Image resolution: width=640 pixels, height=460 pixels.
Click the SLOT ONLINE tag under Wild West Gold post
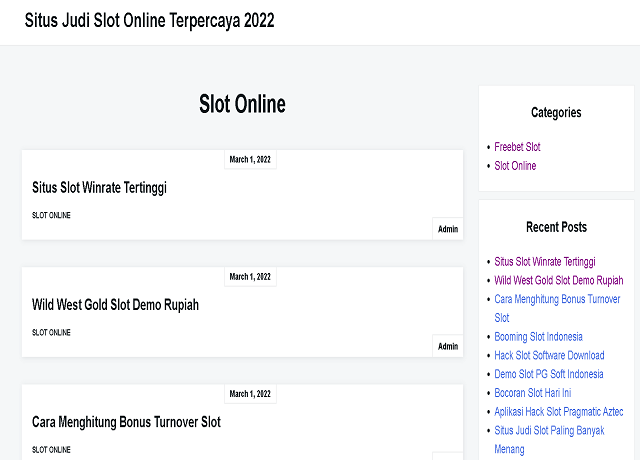[51, 333]
